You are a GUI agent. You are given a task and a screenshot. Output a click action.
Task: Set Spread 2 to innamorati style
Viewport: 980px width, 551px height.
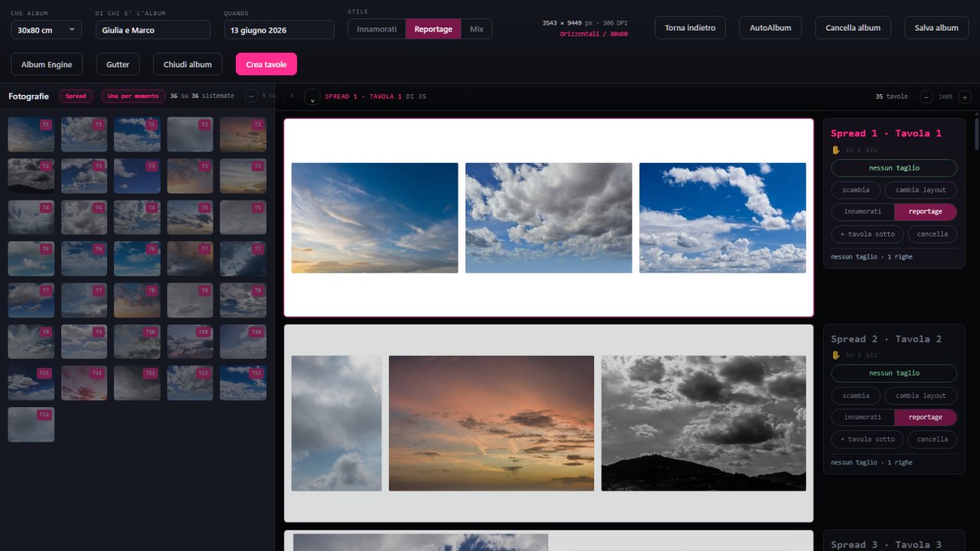coord(863,417)
